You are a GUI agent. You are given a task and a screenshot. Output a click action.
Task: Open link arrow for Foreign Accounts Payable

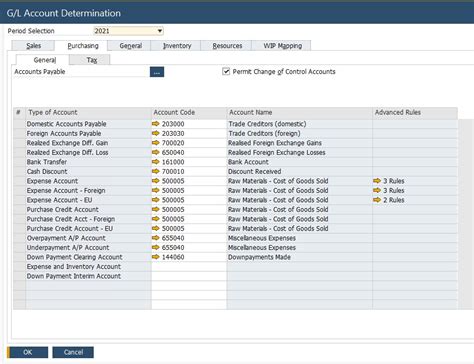tap(156, 133)
